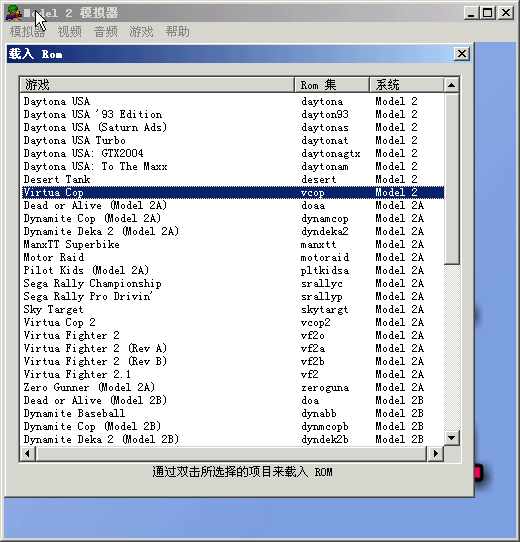
Task: Close the 载入 Rom dialog
Action: pyautogui.click(x=462, y=54)
